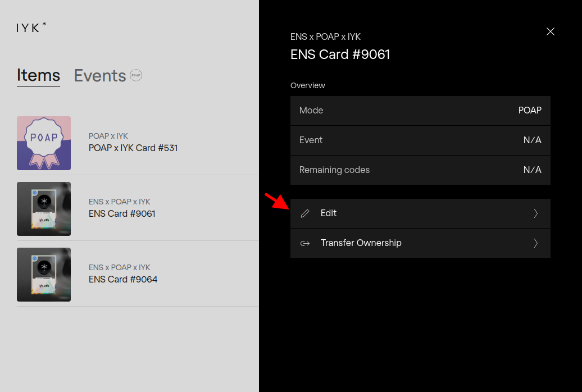Click the Remaining codes N/A value
Screen dimensions: 582x392
pyautogui.click(x=532, y=170)
